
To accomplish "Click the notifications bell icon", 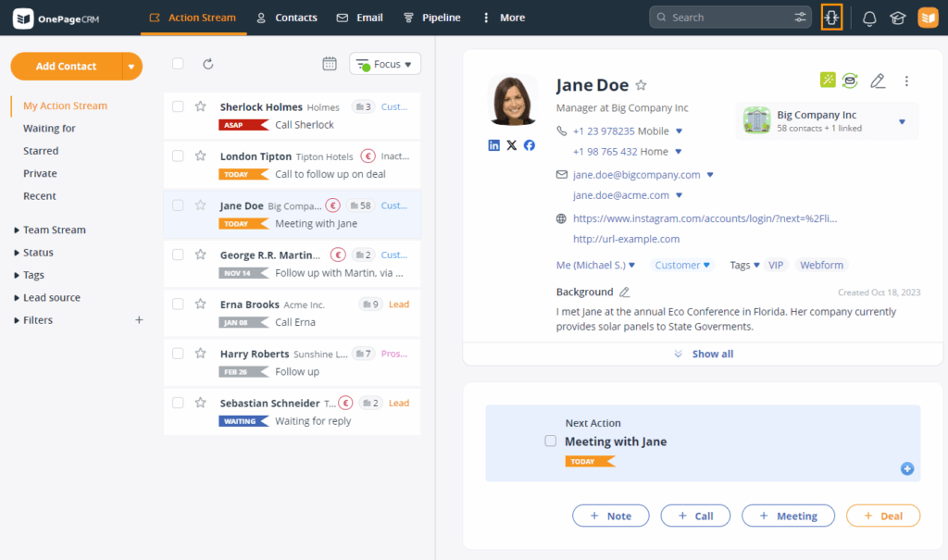I will pyautogui.click(x=869, y=19).
